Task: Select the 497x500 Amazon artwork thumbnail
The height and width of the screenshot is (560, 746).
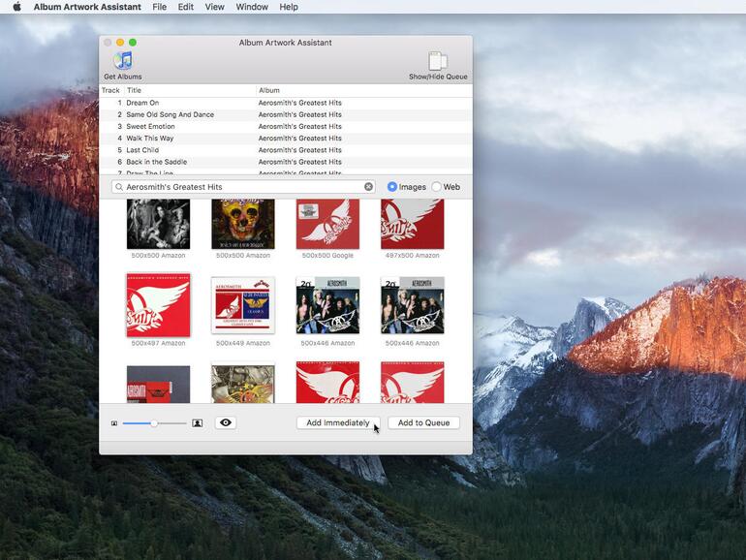Action: [412, 225]
